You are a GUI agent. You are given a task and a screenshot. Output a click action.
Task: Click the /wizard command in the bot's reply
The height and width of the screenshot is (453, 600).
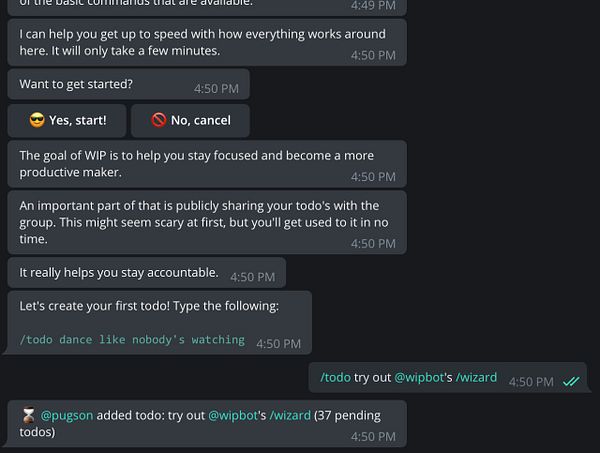[290, 416]
